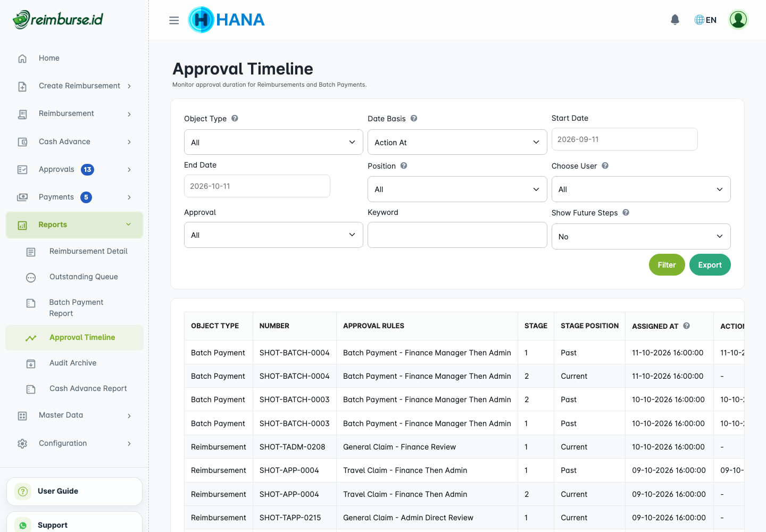Open the Object Type dropdown

coord(273,142)
